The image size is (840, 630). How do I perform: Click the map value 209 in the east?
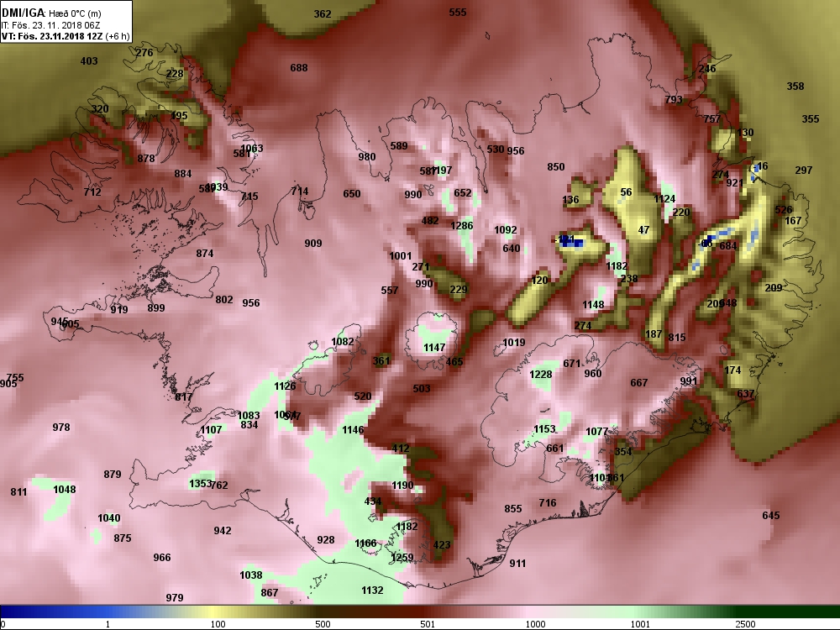(773, 288)
